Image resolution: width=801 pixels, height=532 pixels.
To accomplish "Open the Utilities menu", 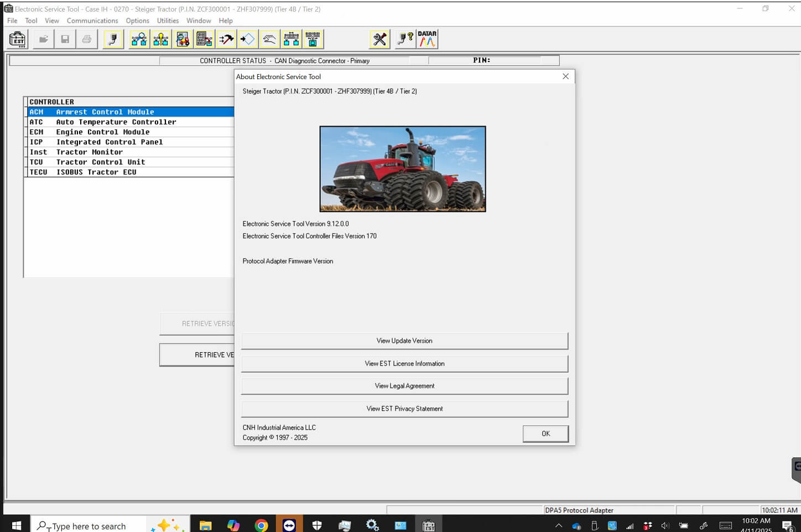I will tap(168, 20).
